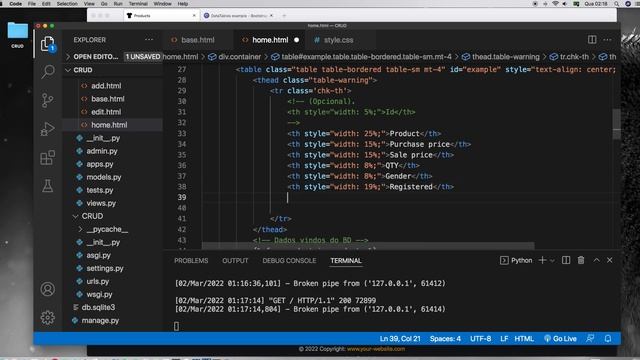640x360 pixels.
Task: Open Explorer Views and More Actions
Action: click(x=149, y=40)
